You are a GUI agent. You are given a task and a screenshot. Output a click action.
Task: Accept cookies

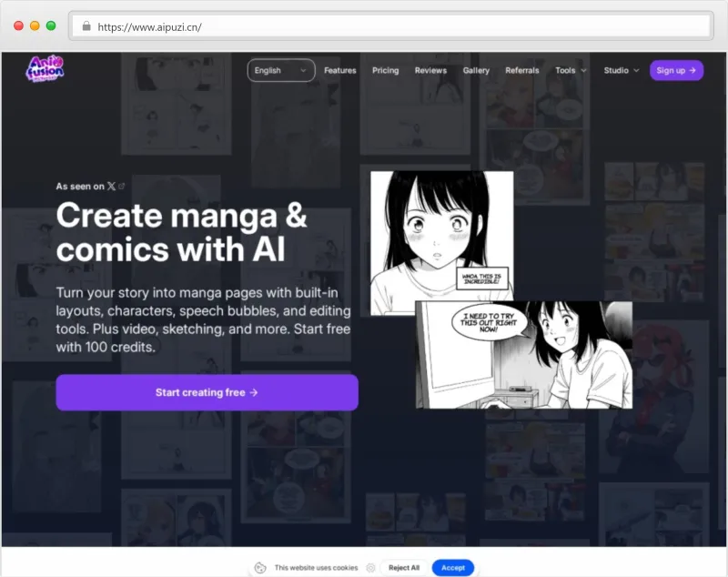452,568
